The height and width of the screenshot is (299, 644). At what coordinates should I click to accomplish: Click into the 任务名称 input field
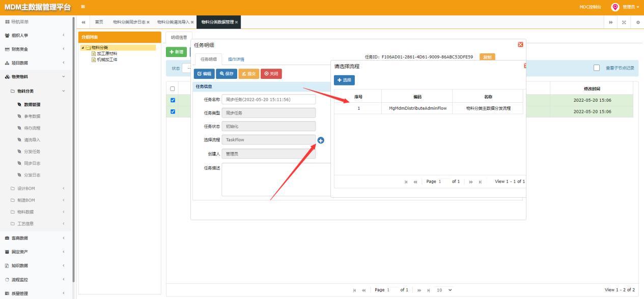268,100
